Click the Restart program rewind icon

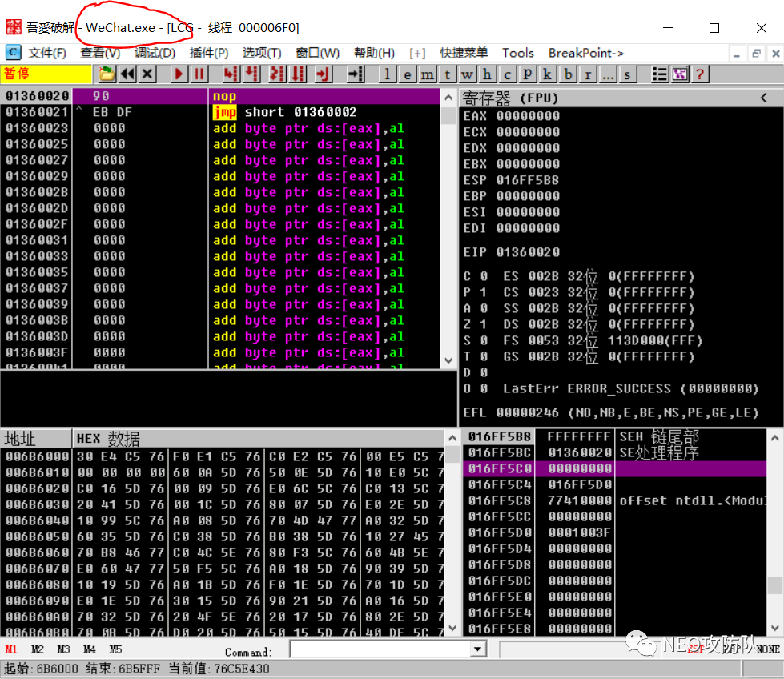tap(127, 74)
